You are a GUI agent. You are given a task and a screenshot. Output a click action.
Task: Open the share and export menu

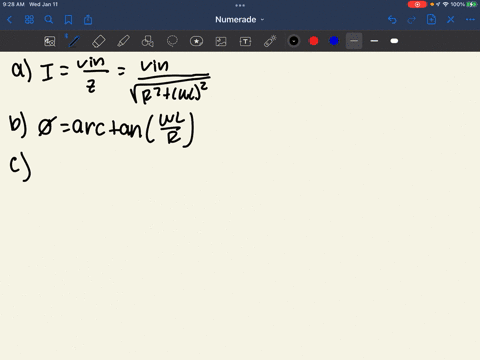(88, 20)
